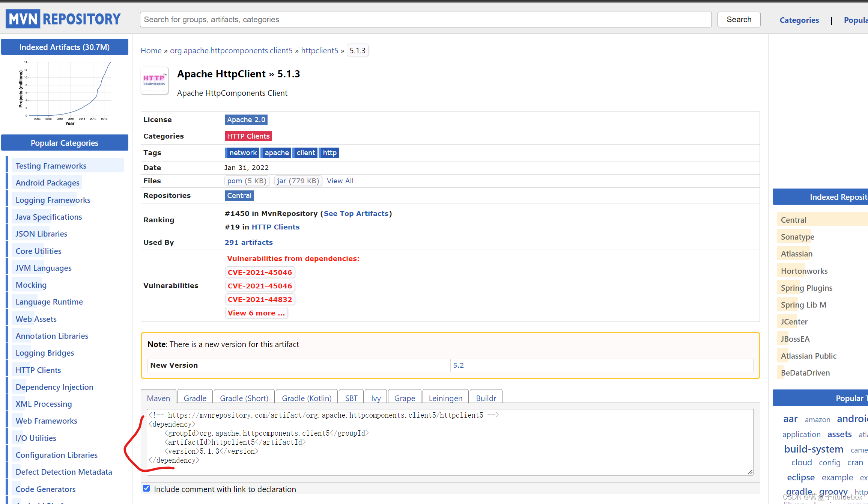Open Annotation Libraries category

[52, 336]
